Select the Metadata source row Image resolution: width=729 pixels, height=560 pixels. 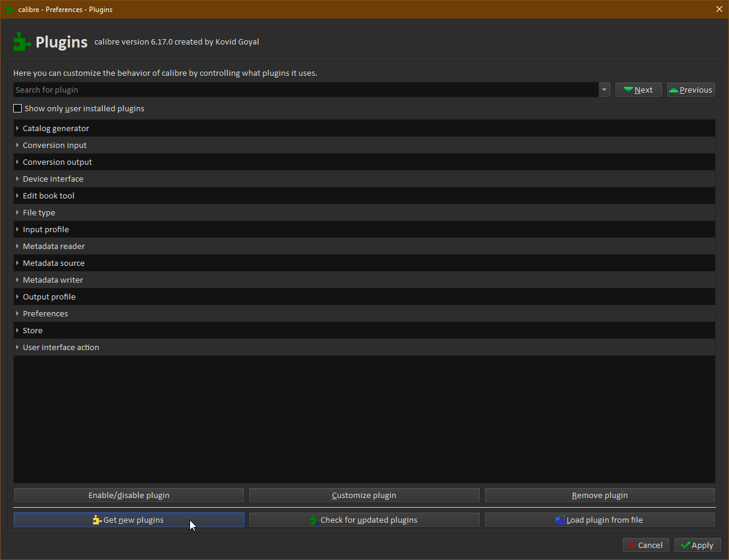point(364,263)
